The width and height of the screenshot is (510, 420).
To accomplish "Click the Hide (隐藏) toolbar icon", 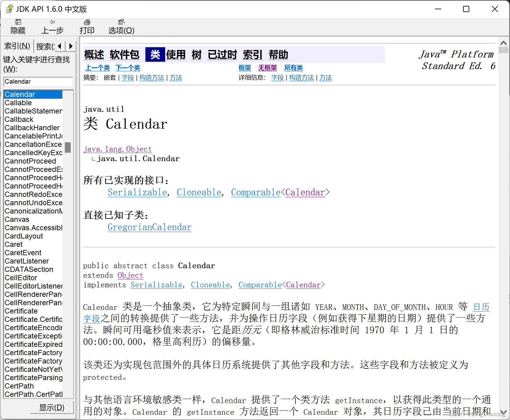I will pyautogui.click(x=18, y=26).
